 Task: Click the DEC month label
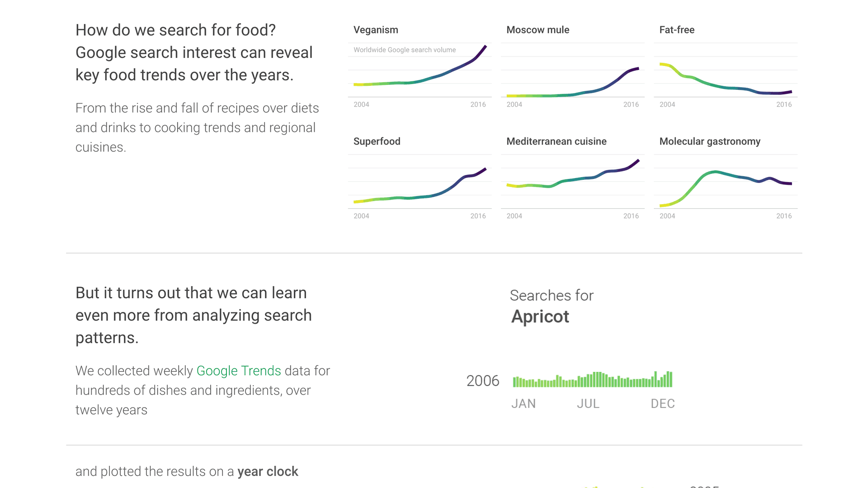(662, 404)
